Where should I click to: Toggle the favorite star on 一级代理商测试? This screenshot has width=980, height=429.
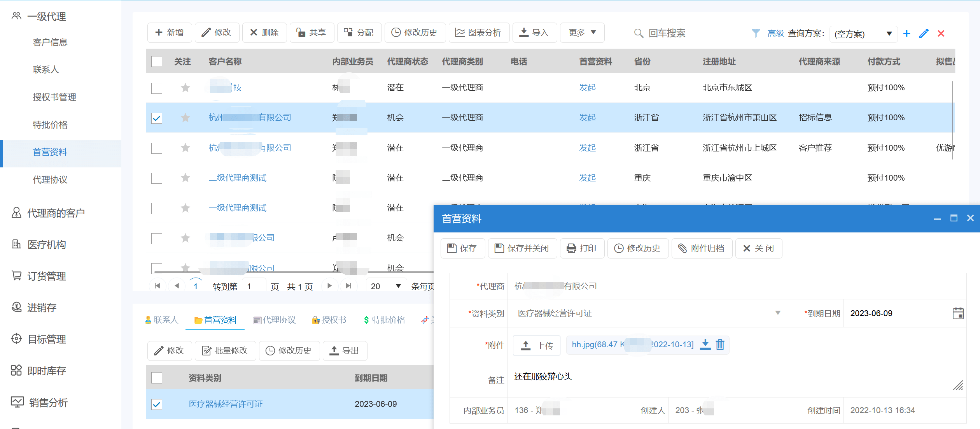tap(185, 208)
